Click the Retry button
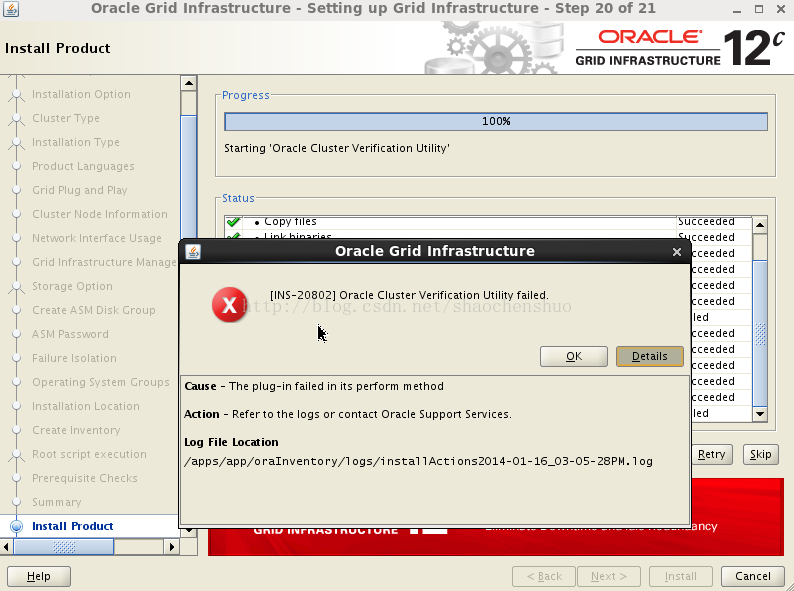This screenshot has height=591, width=794. [x=711, y=454]
